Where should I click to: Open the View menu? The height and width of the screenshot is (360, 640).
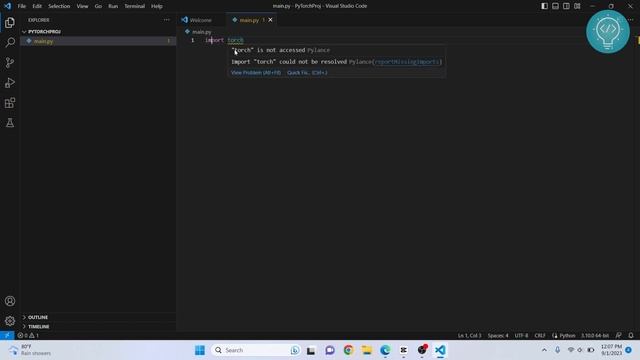[x=82, y=6]
